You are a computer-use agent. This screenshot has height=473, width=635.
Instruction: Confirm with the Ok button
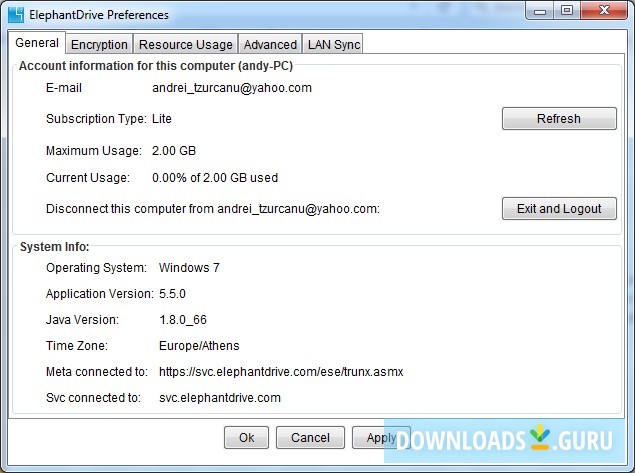pos(246,437)
